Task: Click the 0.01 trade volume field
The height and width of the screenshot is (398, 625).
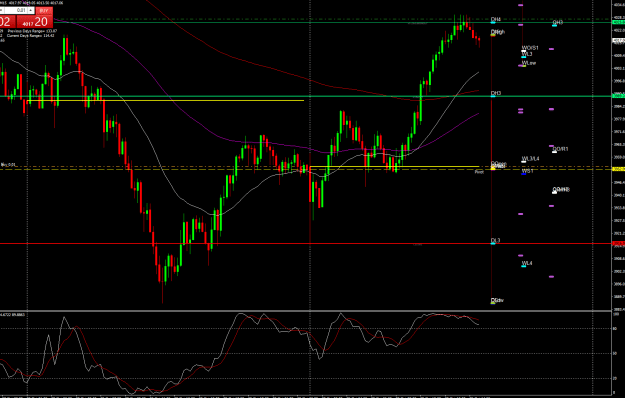Action: pyautogui.click(x=16, y=10)
